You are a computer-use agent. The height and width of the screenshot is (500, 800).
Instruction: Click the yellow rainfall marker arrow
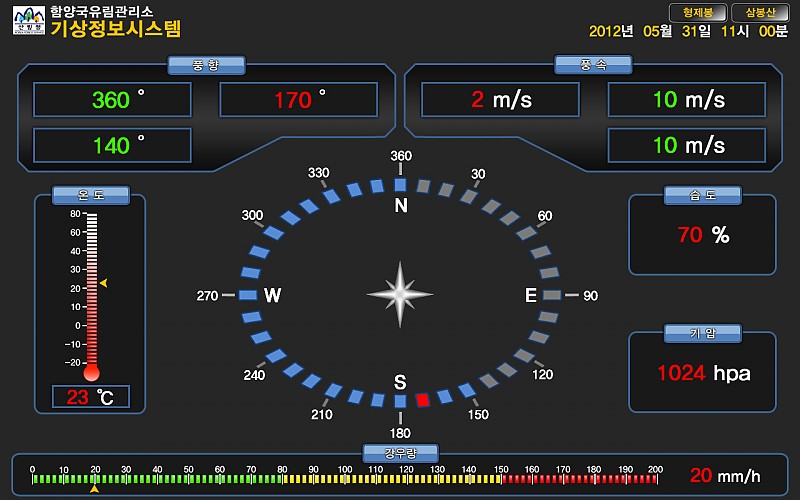[x=94, y=489]
